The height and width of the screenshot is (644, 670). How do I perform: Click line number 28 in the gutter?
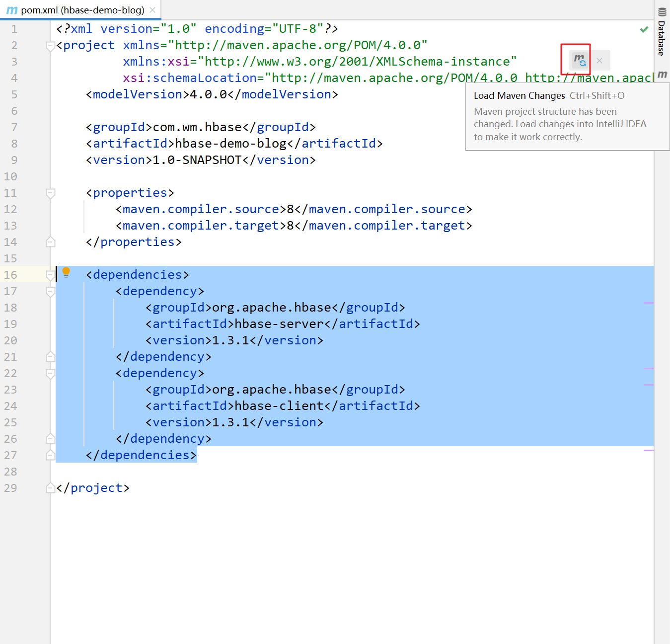point(10,472)
